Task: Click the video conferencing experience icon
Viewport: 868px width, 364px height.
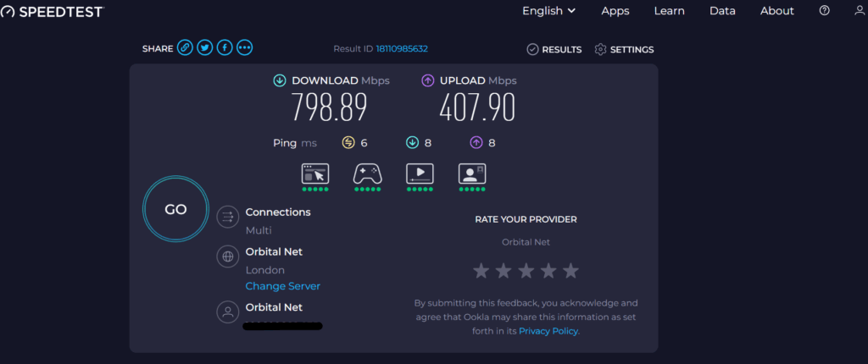Action: coord(472,174)
